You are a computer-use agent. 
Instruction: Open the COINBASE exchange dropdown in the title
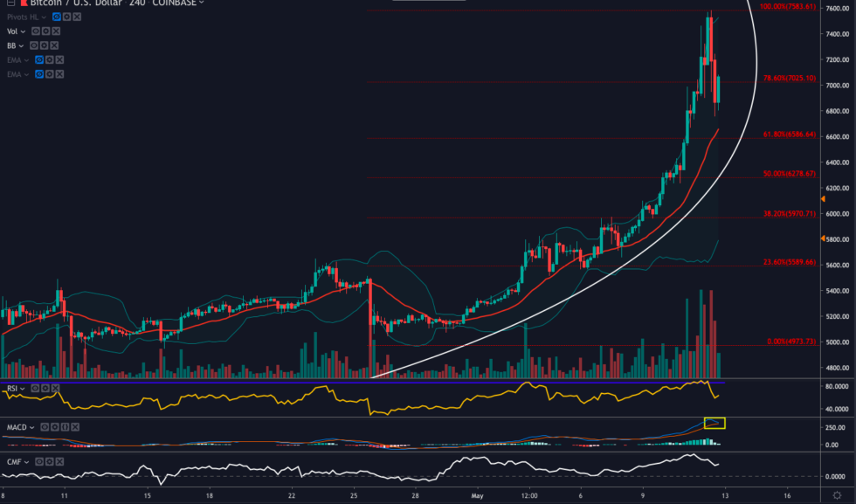(x=175, y=3)
